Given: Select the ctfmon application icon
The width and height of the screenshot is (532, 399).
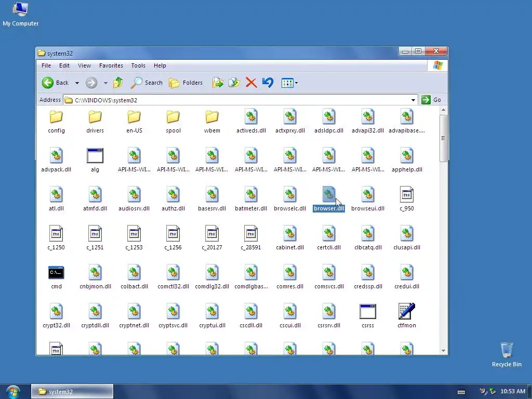Looking at the screenshot, I should [407, 311].
